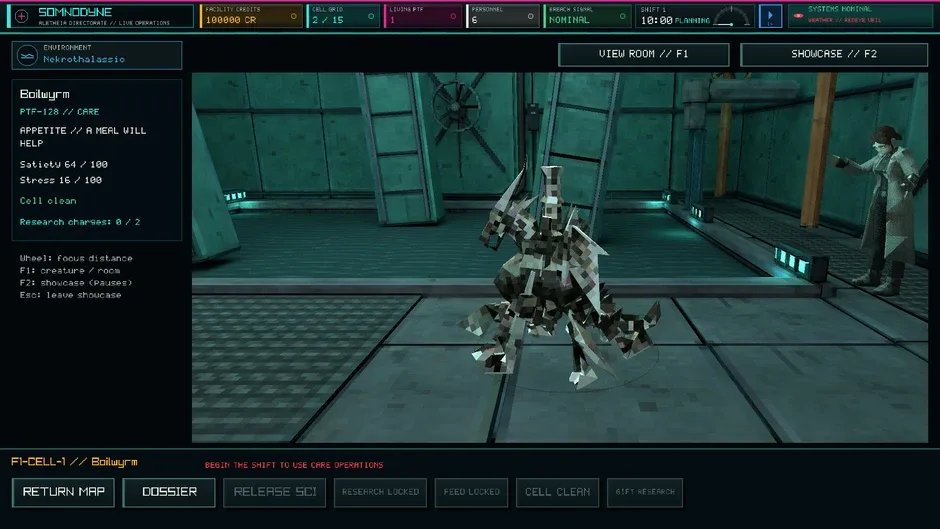Click the Cell Grid status circle
The height and width of the screenshot is (529, 940).
371,16
